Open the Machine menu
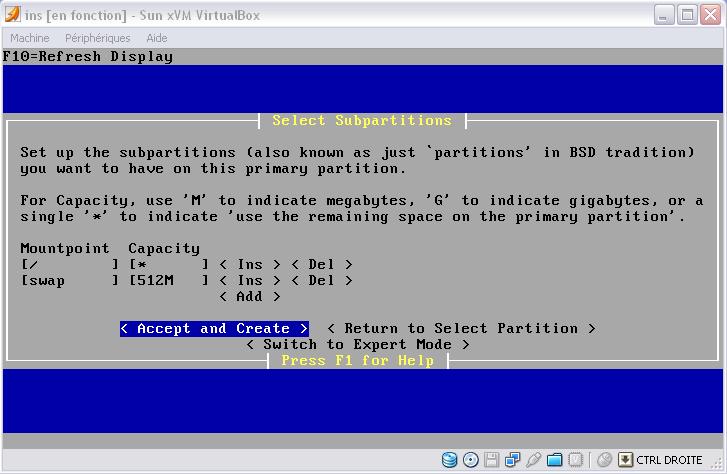Image resolution: width=727 pixels, height=474 pixels. coord(29,38)
